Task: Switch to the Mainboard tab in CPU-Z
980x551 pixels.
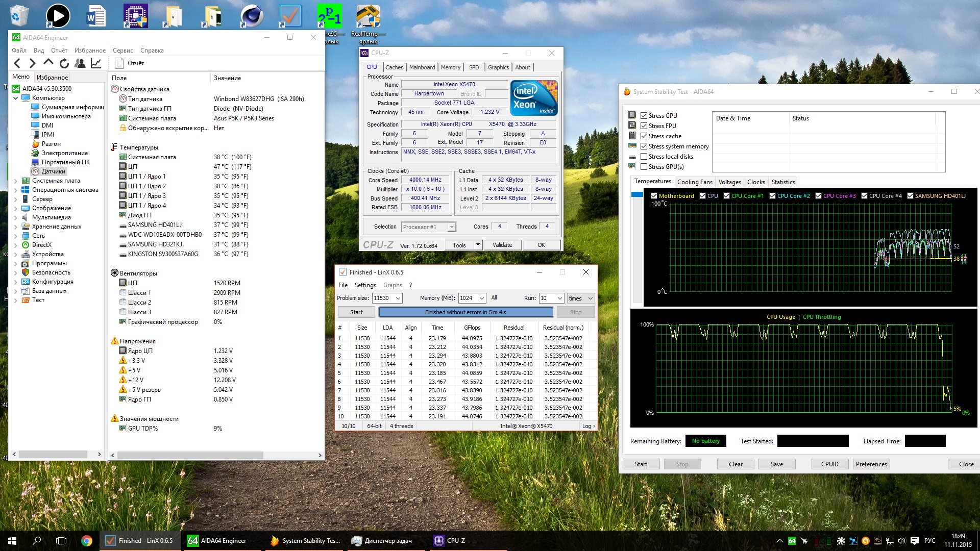Action: point(422,67)
